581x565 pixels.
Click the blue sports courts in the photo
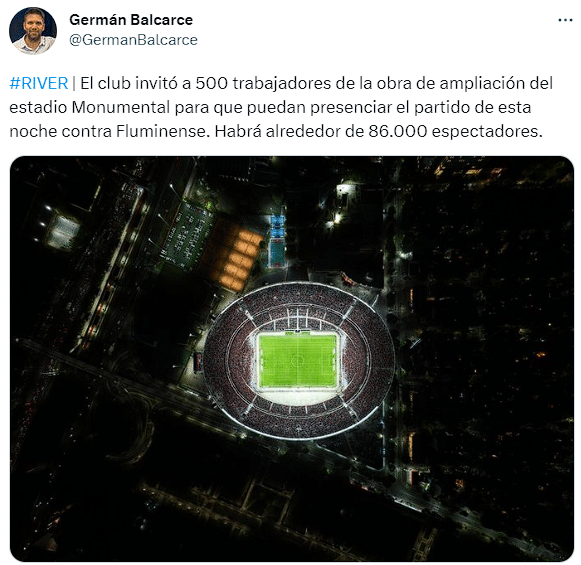coord(277,241)
